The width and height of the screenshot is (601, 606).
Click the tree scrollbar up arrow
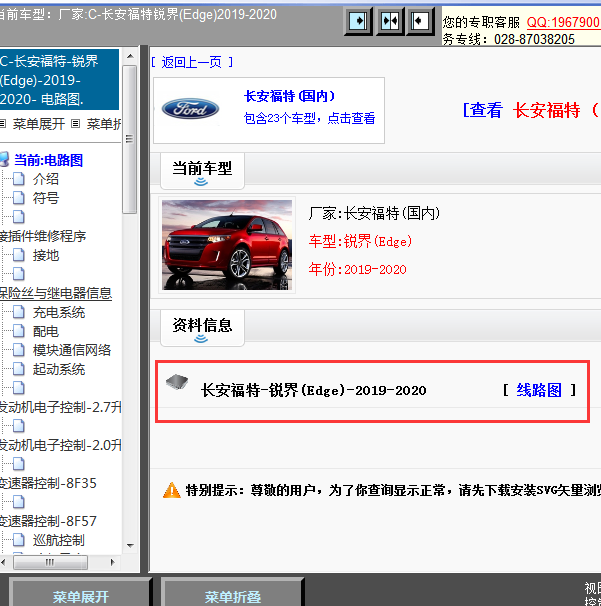pos(130,56)
